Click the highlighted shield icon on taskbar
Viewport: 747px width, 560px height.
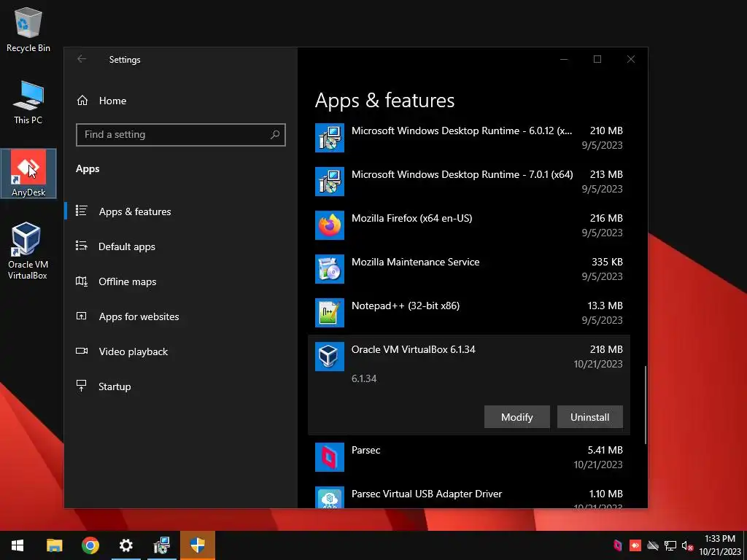tap(198, 545)
